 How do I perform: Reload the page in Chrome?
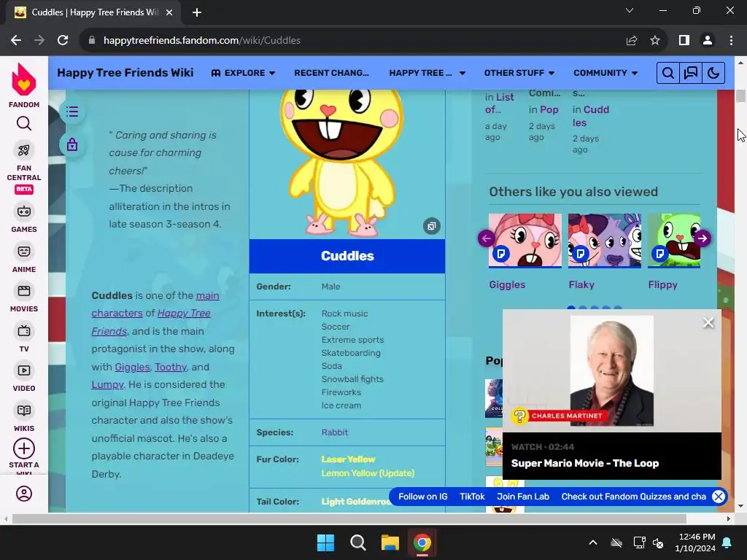click(x=63, y=41)
